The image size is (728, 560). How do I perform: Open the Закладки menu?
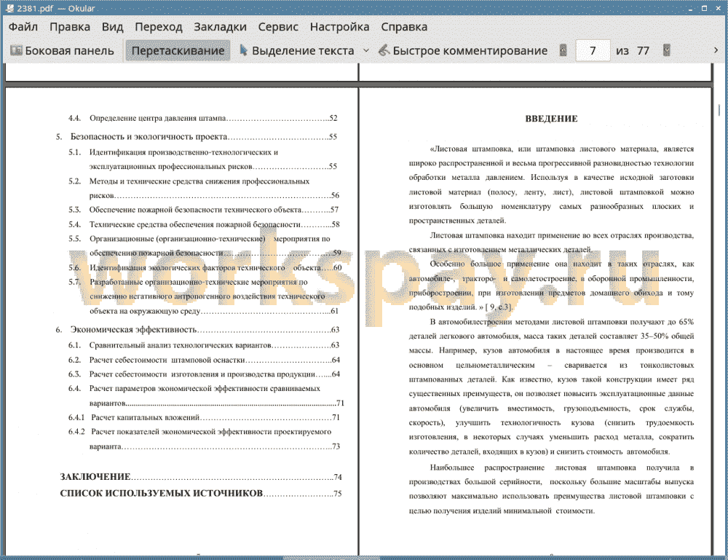coord(220,27)
